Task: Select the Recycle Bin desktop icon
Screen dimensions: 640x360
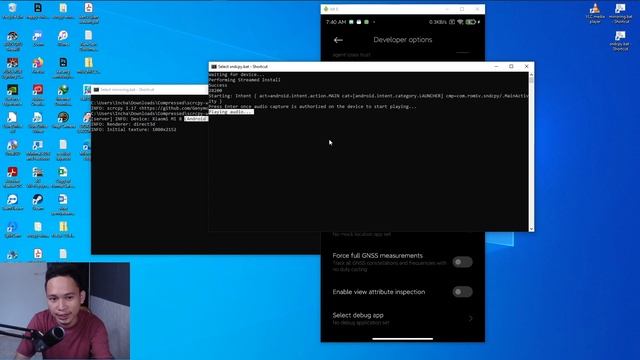Action: [x=12, y=11]
